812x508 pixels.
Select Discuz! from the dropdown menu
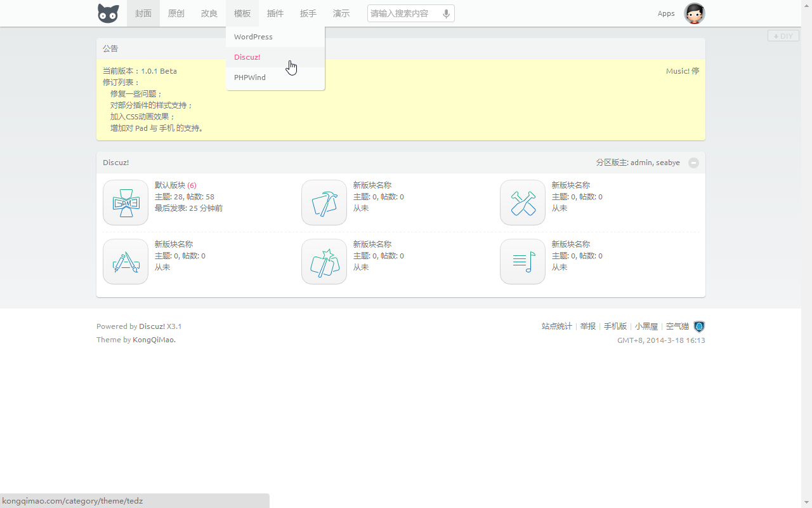275,57
